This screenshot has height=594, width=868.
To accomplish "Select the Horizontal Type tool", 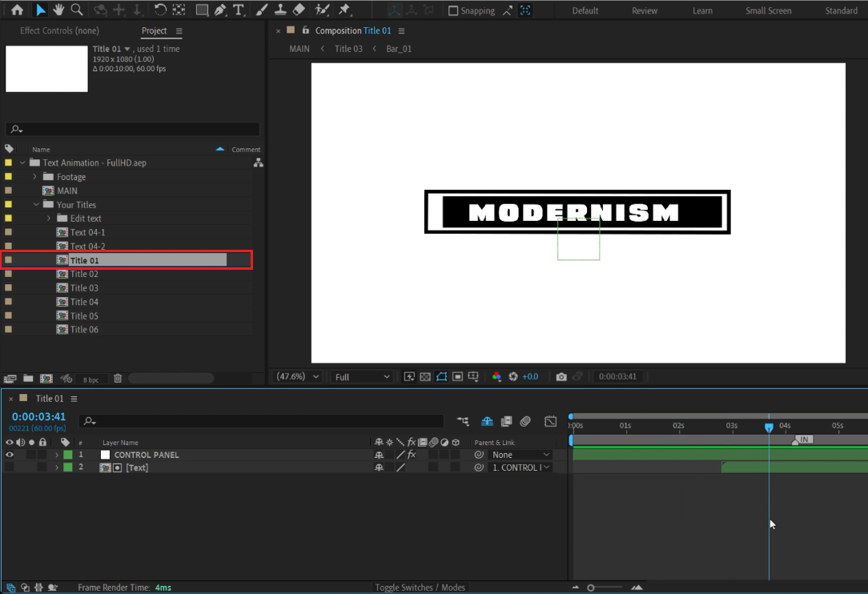I will tap(238, 10).
